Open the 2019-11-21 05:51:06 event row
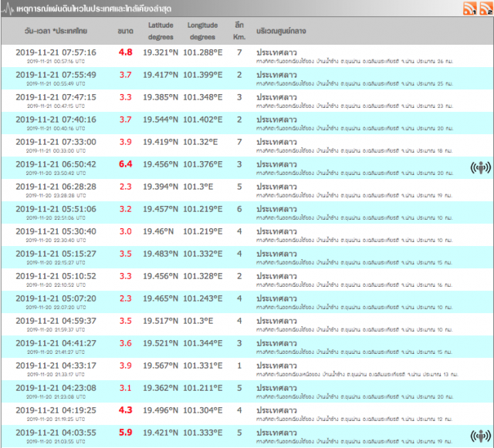 click(247, 213)
